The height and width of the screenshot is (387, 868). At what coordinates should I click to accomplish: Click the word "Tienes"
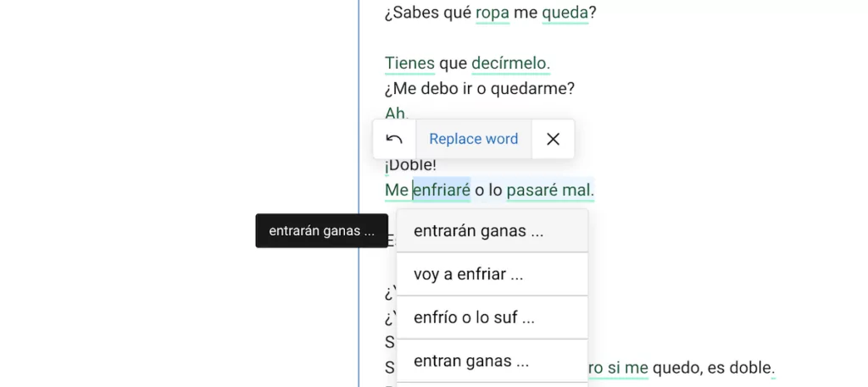[x=409, y=64]
